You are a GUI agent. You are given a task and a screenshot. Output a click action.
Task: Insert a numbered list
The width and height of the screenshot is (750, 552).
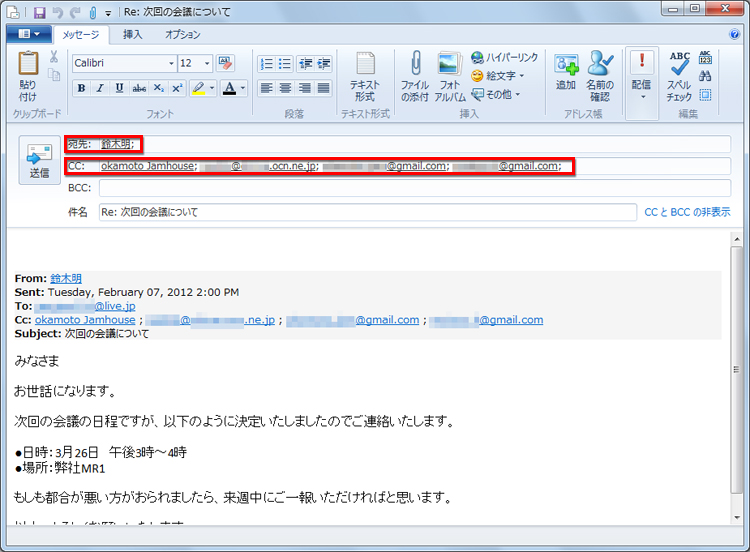coord(266,64)
